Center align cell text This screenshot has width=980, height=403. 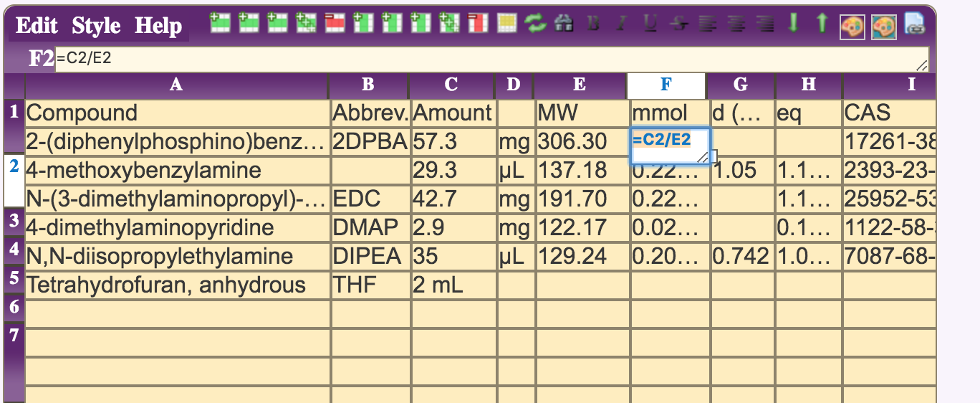[x=736, y=23]
